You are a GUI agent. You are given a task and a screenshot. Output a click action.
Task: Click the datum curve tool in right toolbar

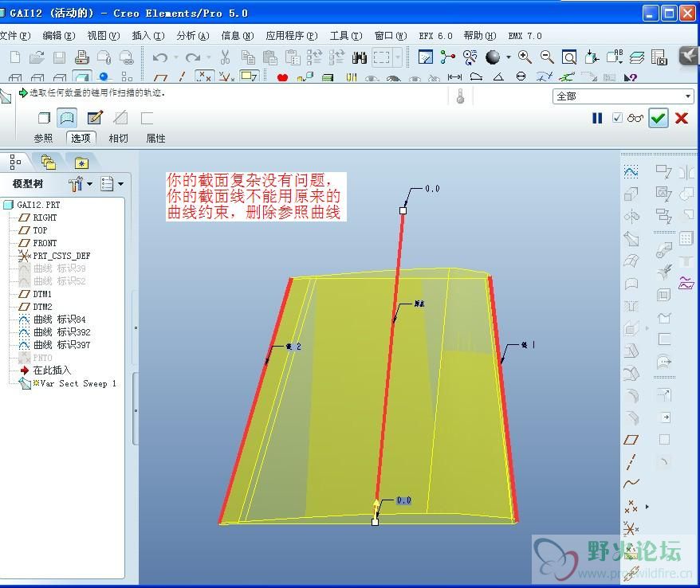coord(631,483)
